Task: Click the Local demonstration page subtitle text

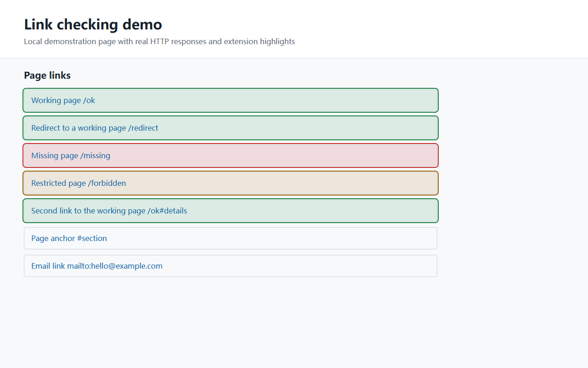Action: tap(159, 41)
